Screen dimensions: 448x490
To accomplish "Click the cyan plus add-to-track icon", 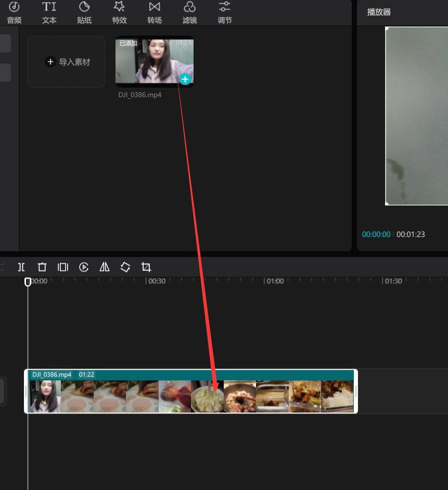I will click(185, 80).
